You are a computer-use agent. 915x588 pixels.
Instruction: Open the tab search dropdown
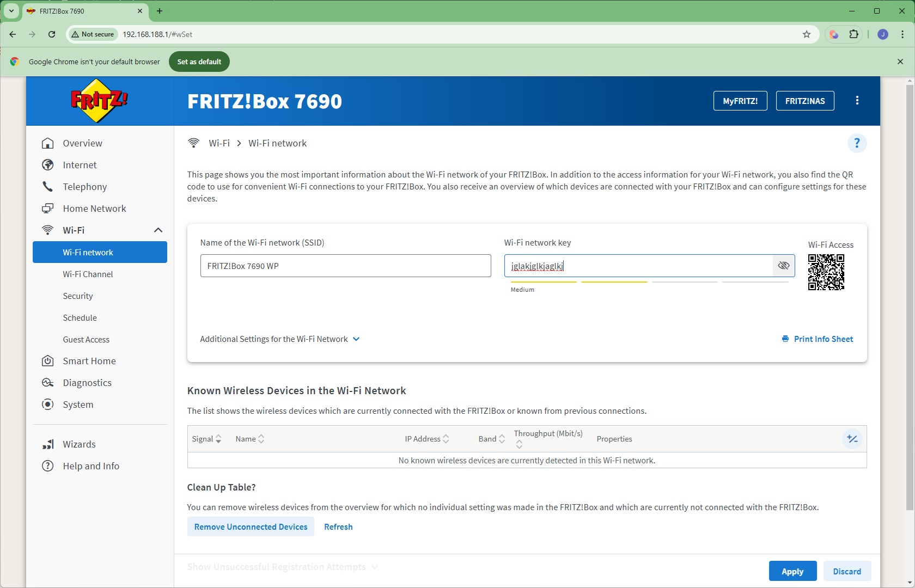11,11
